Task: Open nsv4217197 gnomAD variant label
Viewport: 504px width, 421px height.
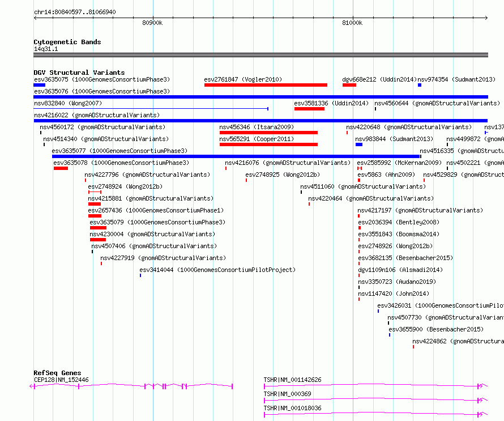Action: (x=420, y=210)
